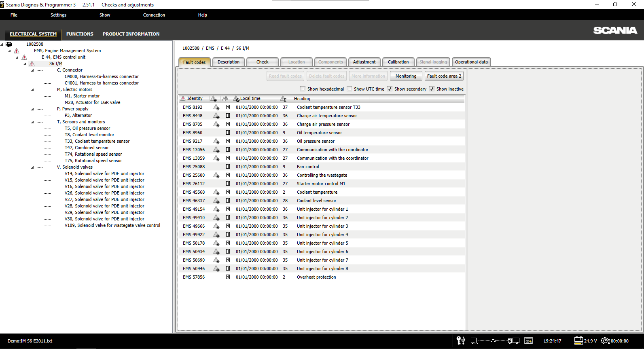The image size is (644, 349).
Task: Open the Connection menu
Action: 154,15
